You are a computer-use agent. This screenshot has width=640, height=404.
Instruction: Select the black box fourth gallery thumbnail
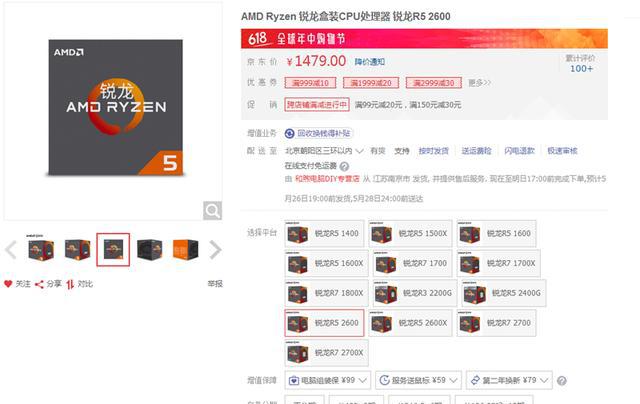tap(149, 249)
